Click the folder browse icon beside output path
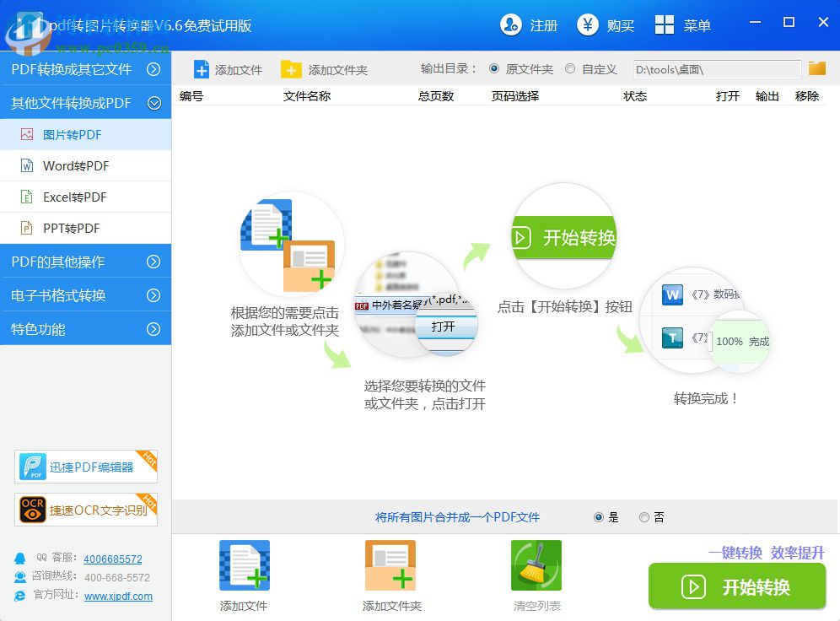This screenshot has height=621, width=840. [x=816, y=69]
